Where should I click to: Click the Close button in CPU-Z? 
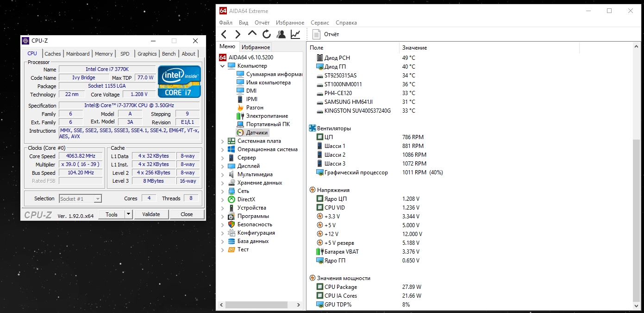point(187,214)
